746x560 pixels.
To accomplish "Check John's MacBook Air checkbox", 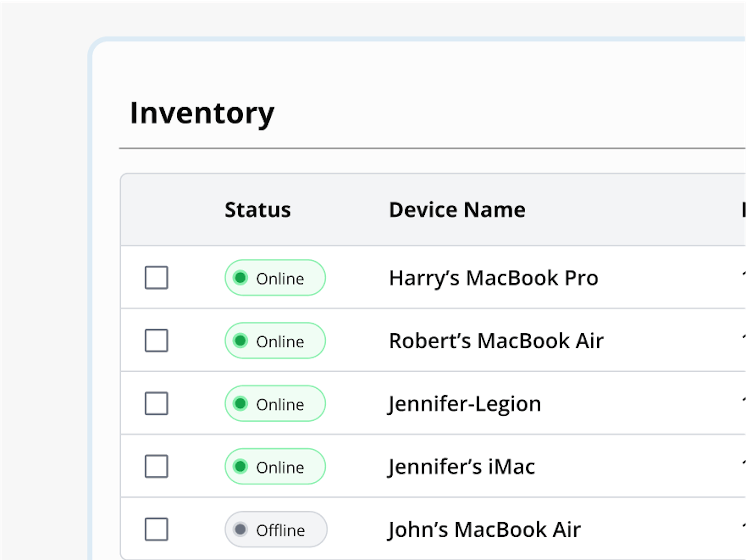I will pyautogui.click(x=156, y=529).
